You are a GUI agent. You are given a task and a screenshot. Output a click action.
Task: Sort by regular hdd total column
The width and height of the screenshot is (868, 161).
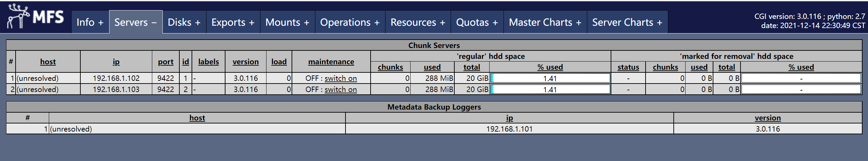coord(472,67)
